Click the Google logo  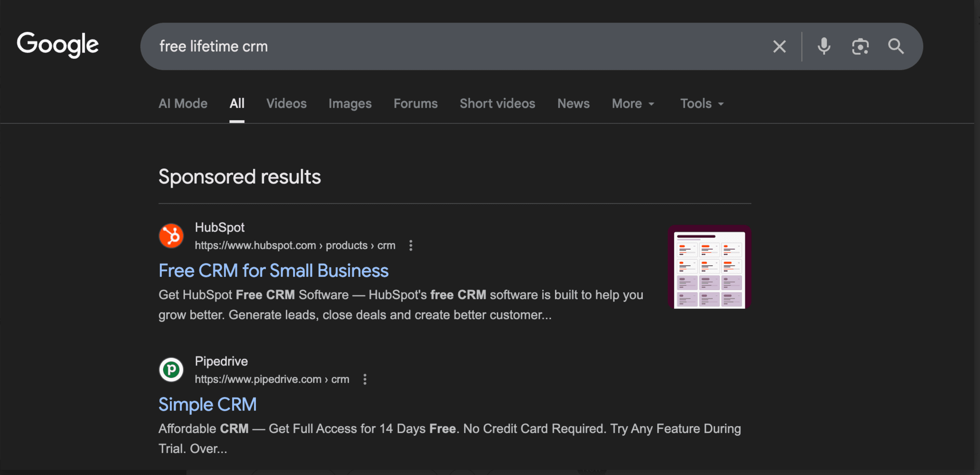(x=57, y=44)
